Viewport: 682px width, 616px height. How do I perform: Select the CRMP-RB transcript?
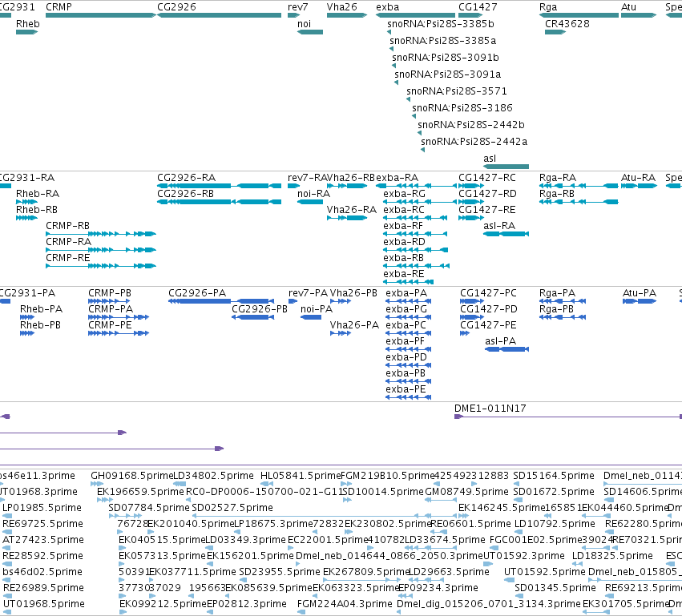point(101,234)
